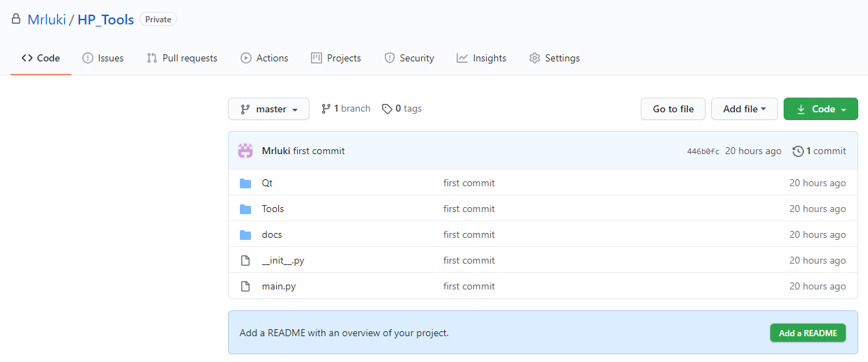Click the Qt folder icon
868x362 pixels.
tap(245, 183)
